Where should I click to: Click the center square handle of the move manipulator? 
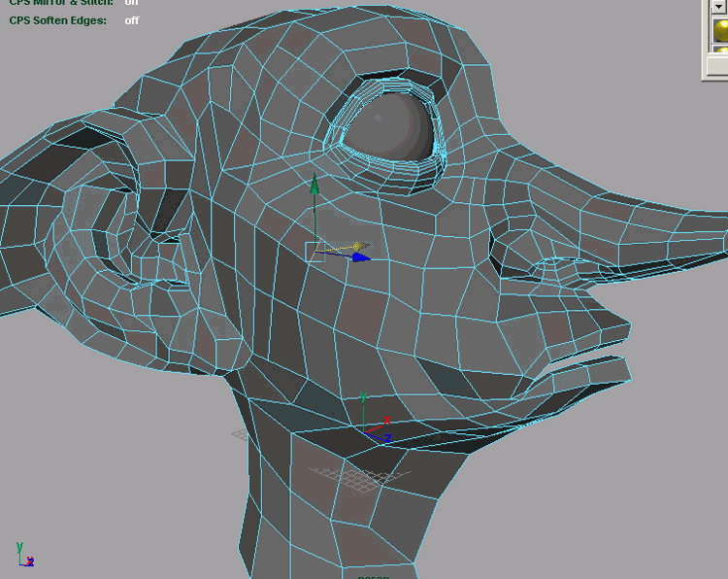(314, 252)
